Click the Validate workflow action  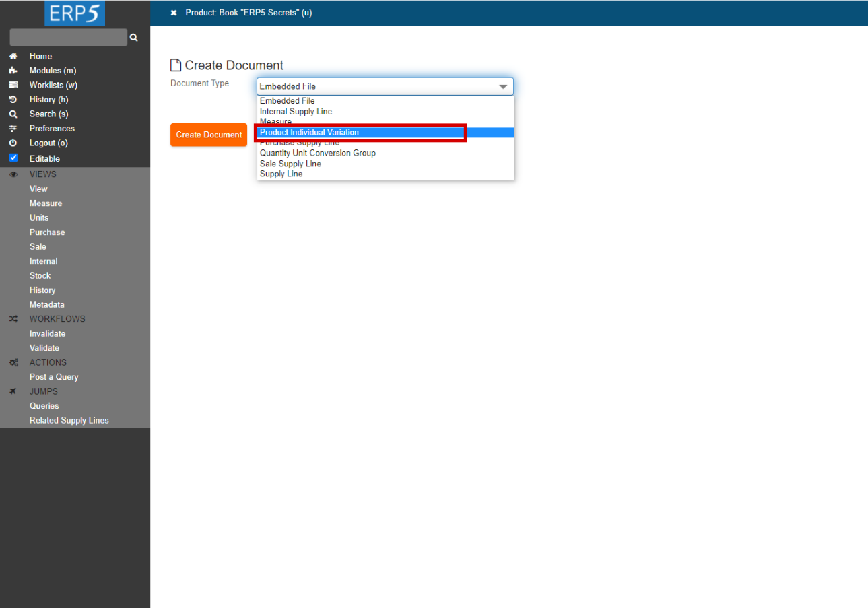[44, 348]
